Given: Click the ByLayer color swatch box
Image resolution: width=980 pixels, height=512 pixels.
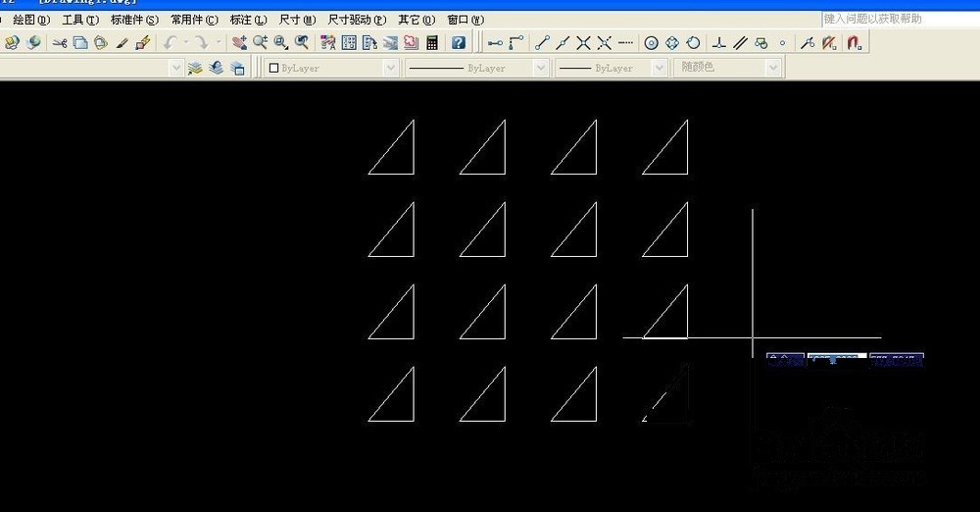Looking at the screenshot, I should pos(273,68).
